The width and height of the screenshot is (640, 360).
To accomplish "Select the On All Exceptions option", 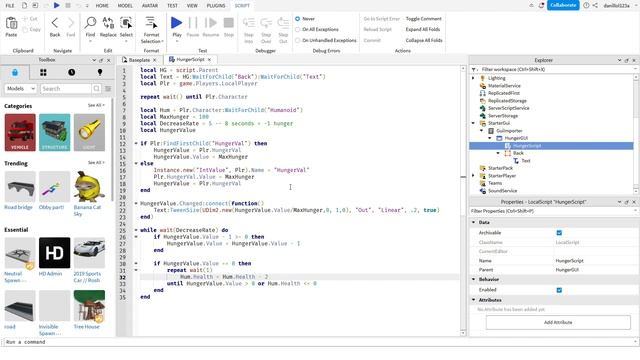I will tap(298, 29).
